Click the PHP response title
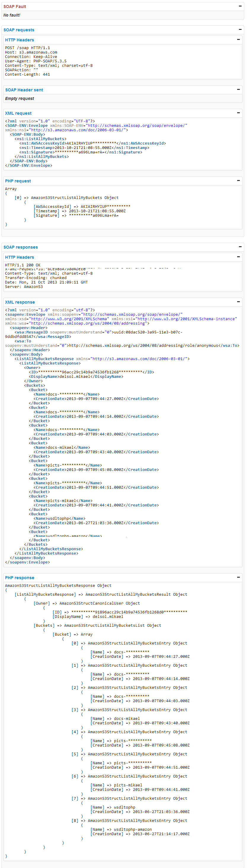The image size is (249, 868). point(20,578)
